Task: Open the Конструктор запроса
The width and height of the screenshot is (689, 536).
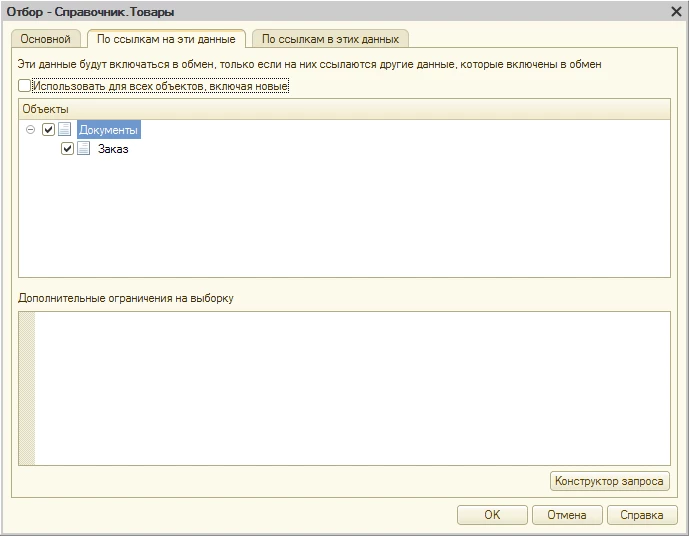Action: [609, 481]
